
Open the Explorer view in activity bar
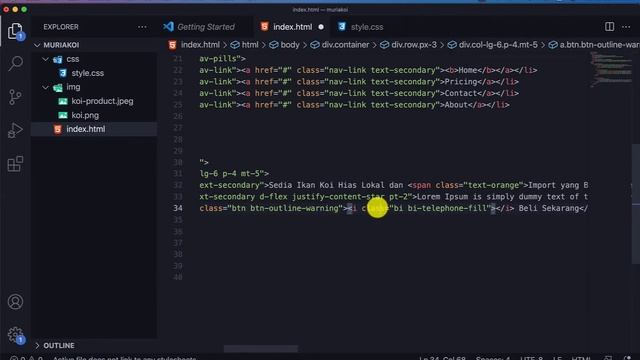[15, 31]
